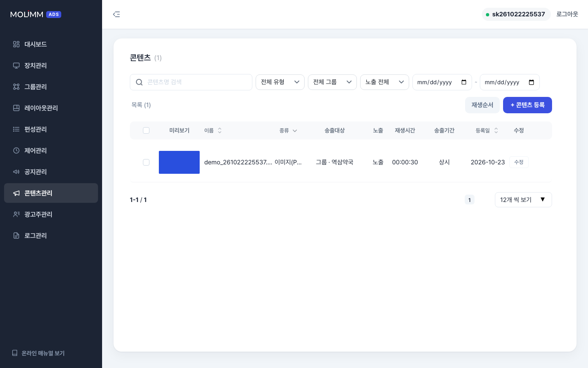The image size is (588, 368).
Task: Click the 로그아웃 link
Action: (x=567, y=14)
